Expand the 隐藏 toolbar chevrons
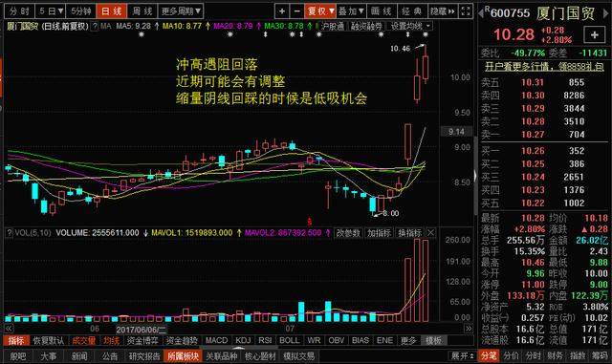The image size is (612, 364). 443,11
